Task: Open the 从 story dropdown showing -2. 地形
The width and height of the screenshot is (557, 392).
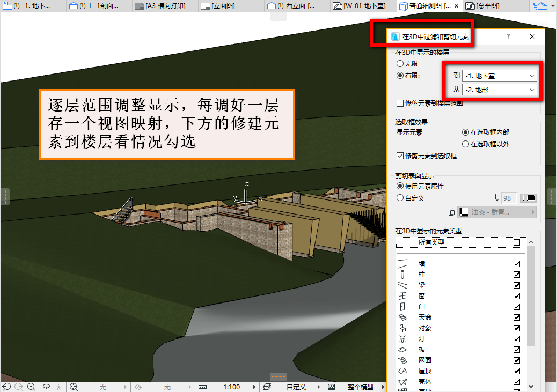Action: pyautogui.click(x=499, y=90)
